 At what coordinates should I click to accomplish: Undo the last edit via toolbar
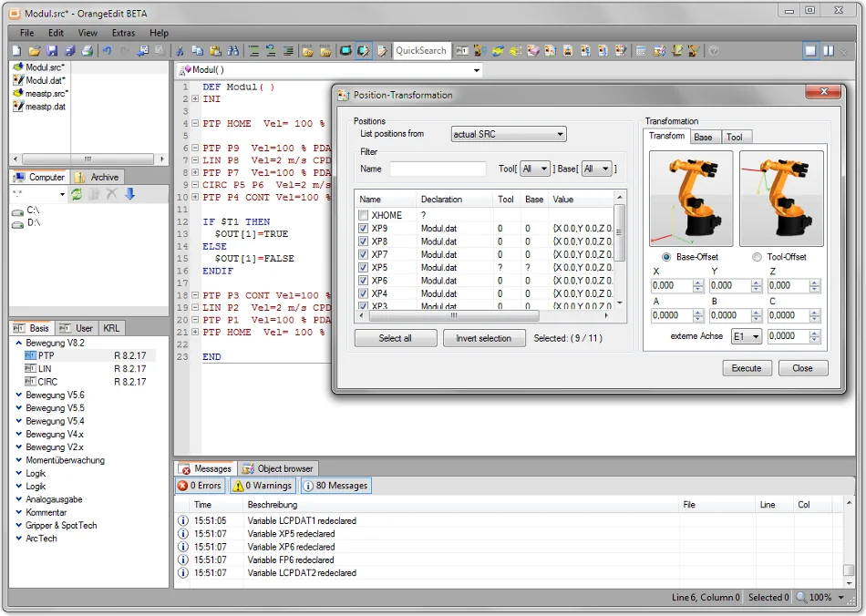108,51
